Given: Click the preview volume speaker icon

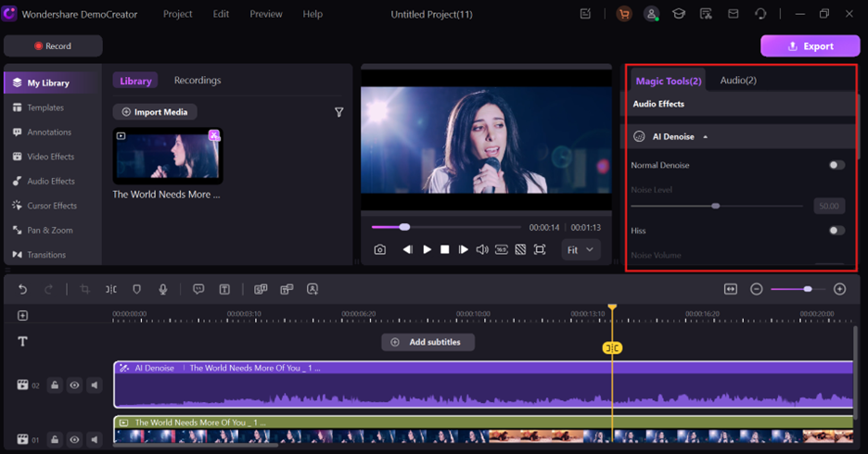Looking at the screenshot, I should (482, 249).
